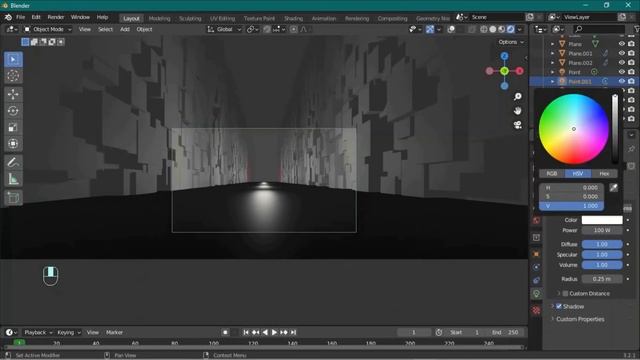This screenshot has height=360, width=640.
Task: Toggle the snap magnet icon
Action: 267,29
